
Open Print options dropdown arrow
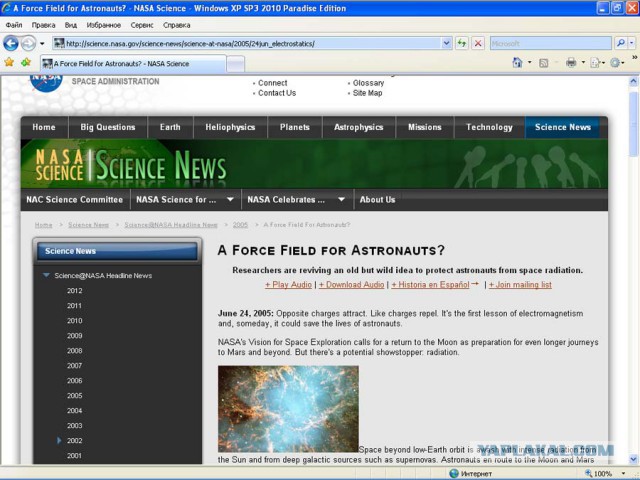click(x=583, y=62)
